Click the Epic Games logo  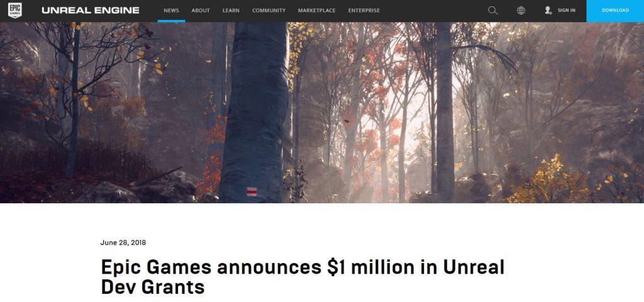click(15, 10)
